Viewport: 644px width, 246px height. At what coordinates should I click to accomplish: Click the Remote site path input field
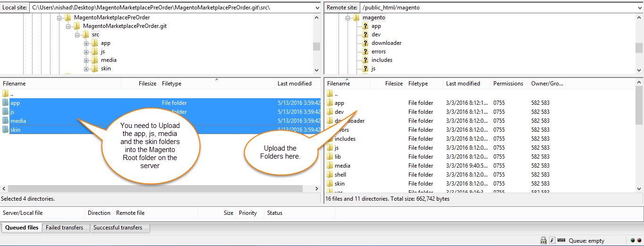pos(496,8)
